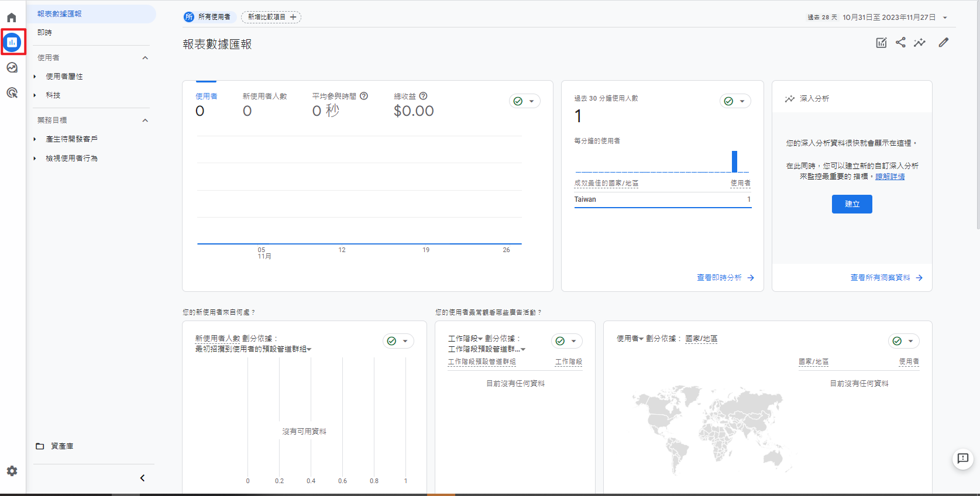980x496 pixels.
Task: Click help icon next to 總收益
Action: [424, 96]
